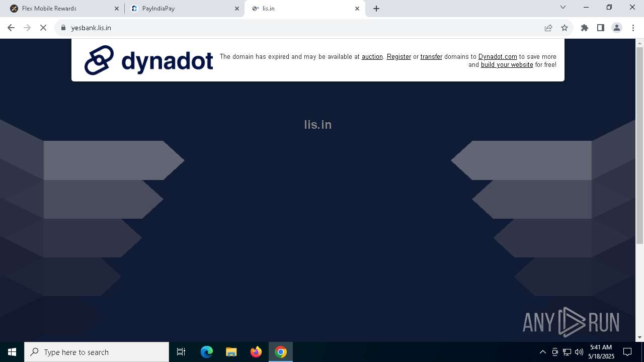The width and height of the screenshot is (644, 362).
Task: Open the network status tray icon
Action: 567,352
